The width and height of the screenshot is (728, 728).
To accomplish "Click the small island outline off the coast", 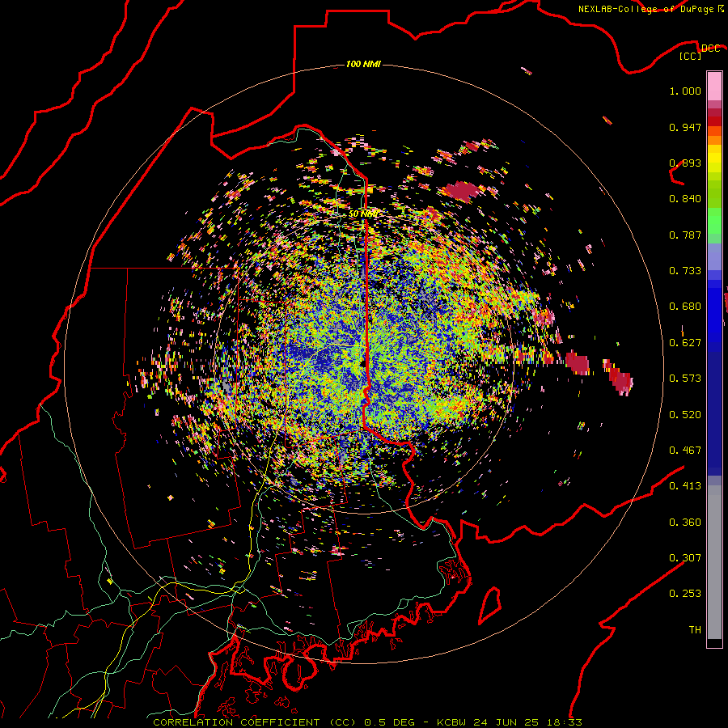I will tap(490, 605).
